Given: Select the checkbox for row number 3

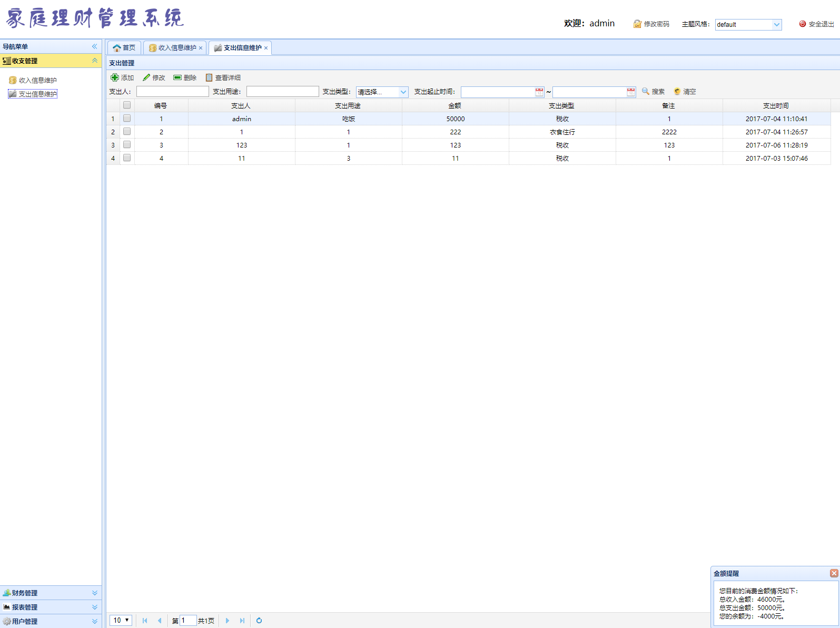Looking at the screenshot, I should pyautogui.click(x=127, y=145).
